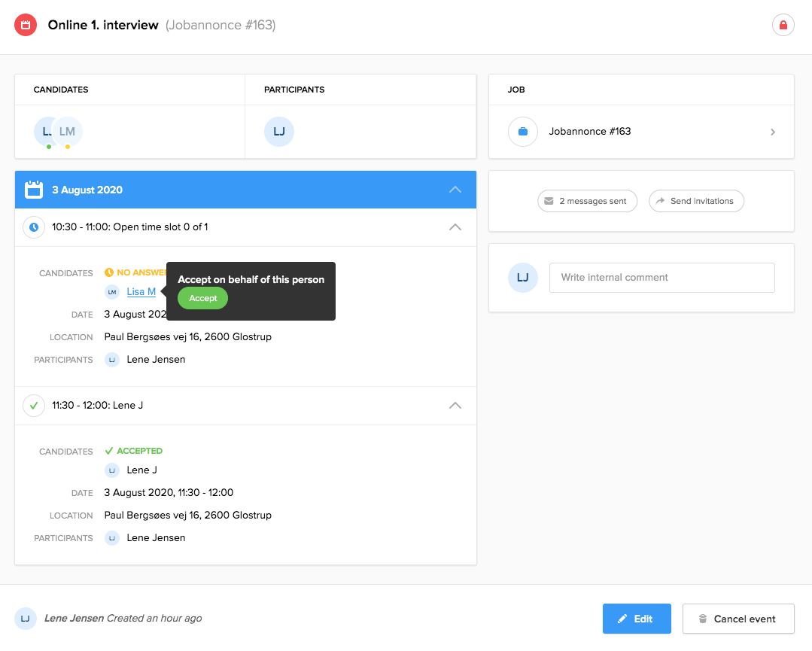Click the blue Edit button
Image resolution: width=812 pixels, height=651 pixels.
(636, 619)
